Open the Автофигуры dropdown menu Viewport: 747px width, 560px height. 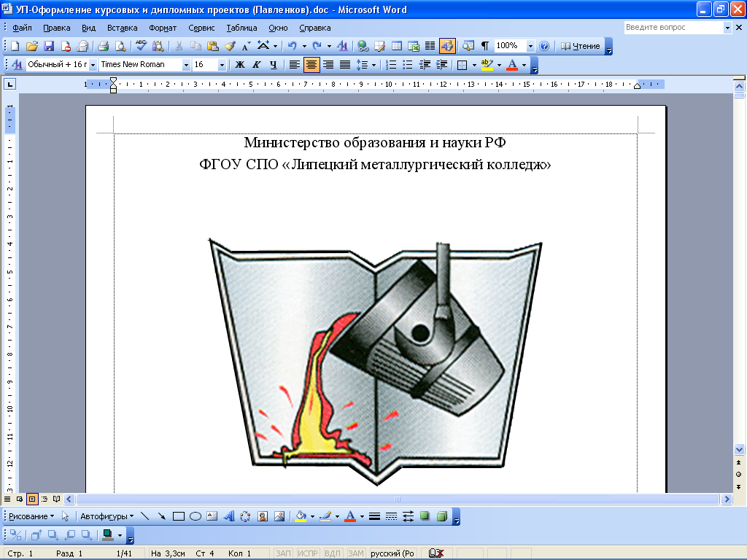(x=107, y=516)
